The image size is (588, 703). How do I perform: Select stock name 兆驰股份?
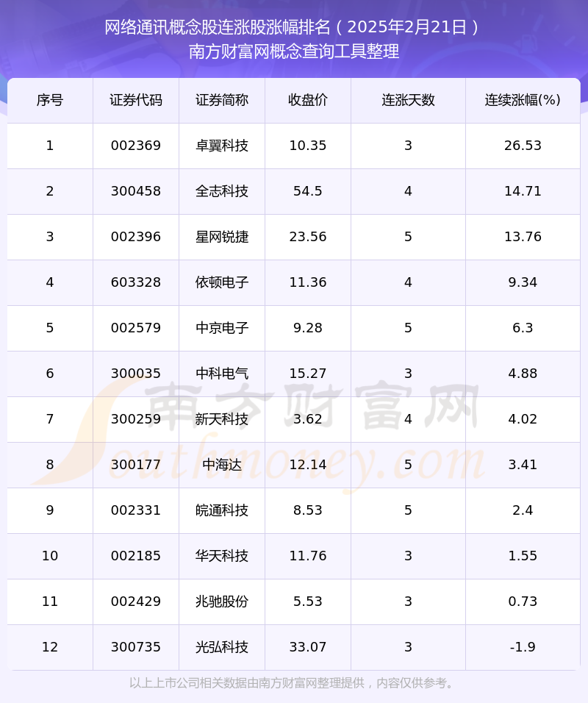[x=222, y=602]
